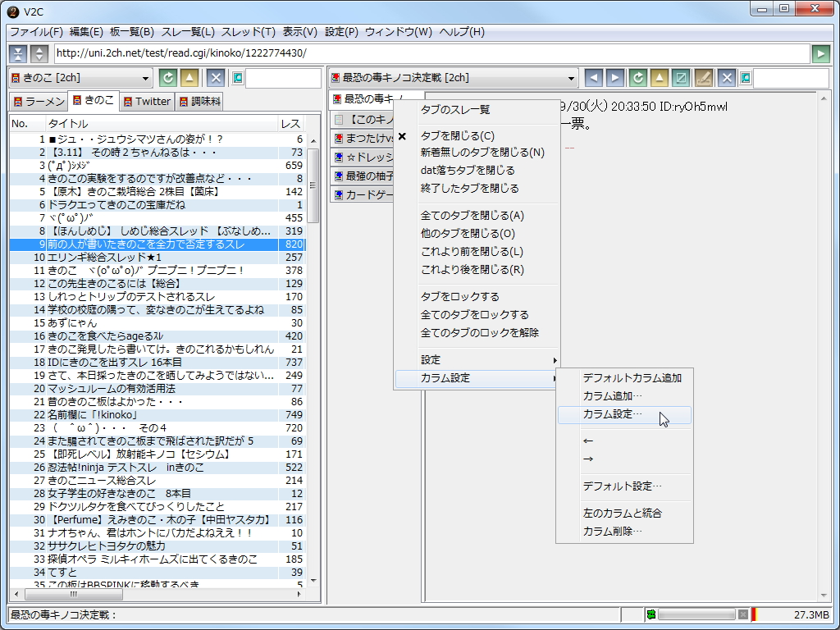Screen dimensions: 840x630
Task: Navigate forward with the thread pane forward arrow
Action: [x=614, y=77]
